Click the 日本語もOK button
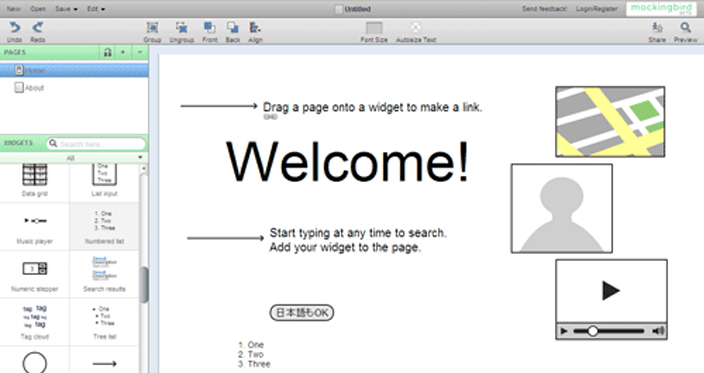 point(302,312)
